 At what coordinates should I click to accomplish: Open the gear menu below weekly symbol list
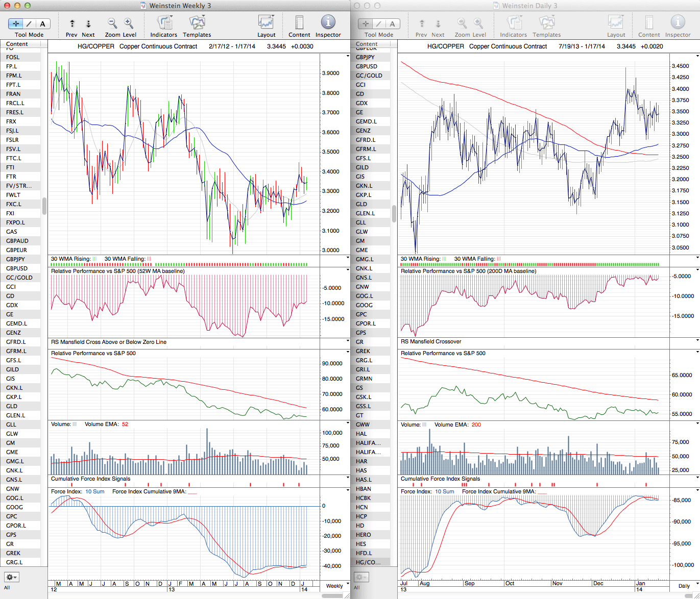(12, 577)
